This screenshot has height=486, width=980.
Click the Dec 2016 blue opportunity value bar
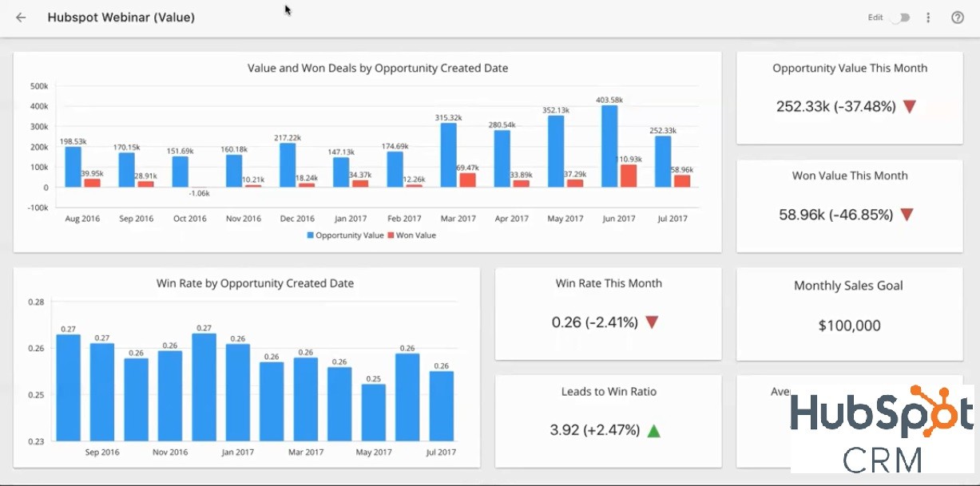(288, 165)
